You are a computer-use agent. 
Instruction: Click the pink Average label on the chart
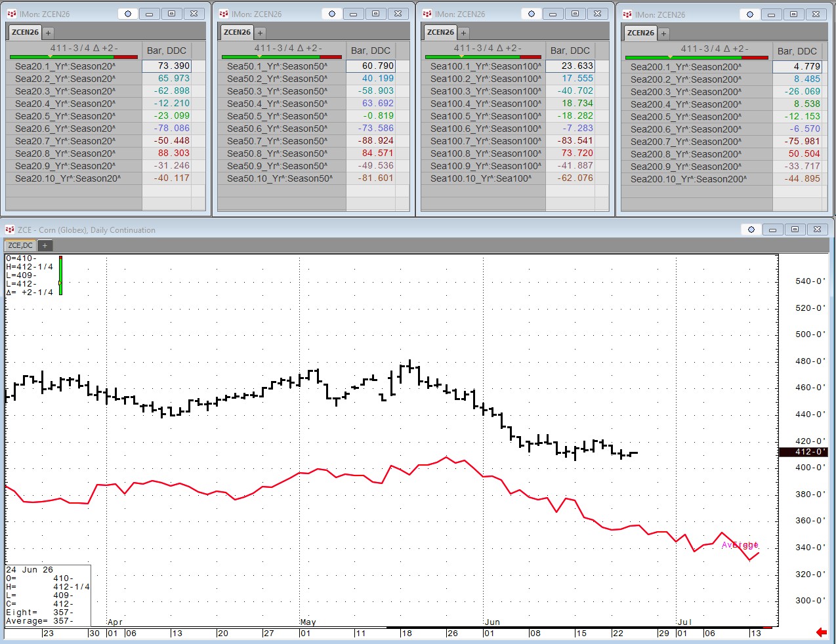[x=740, y=545]
